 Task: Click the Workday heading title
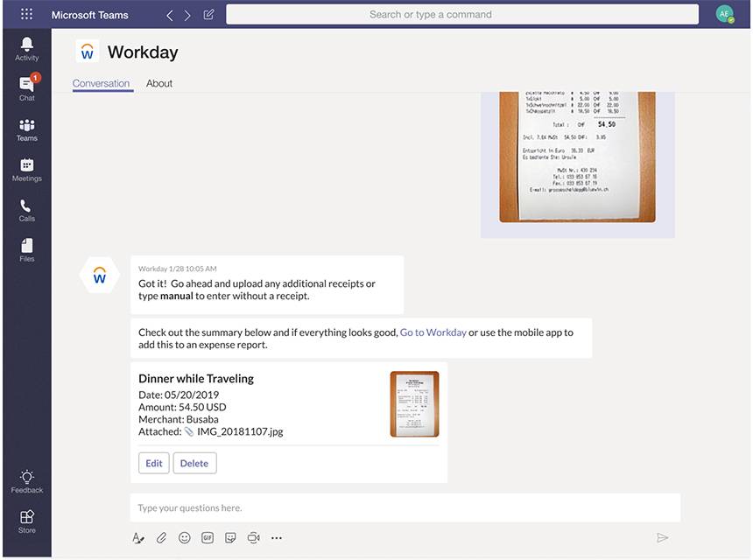pos(143,52)
